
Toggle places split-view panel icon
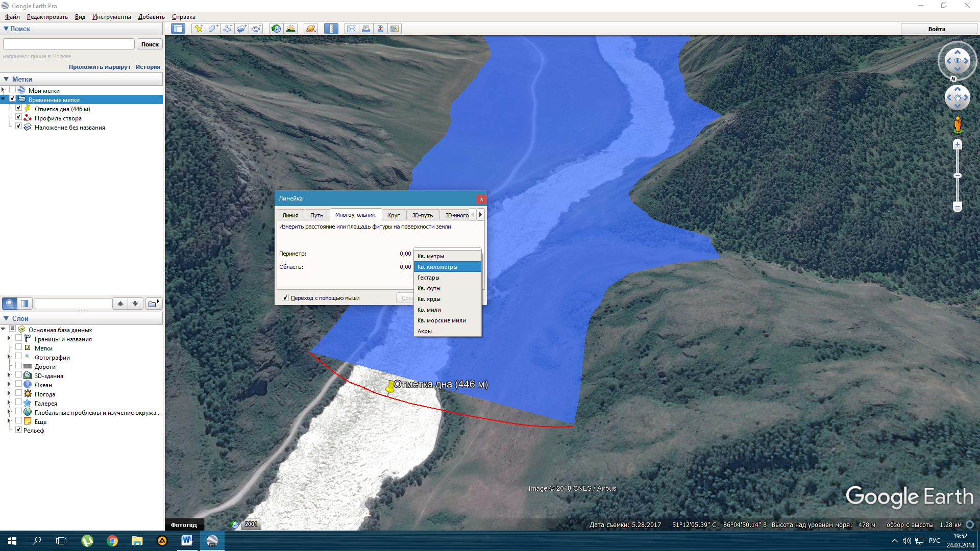24,304
